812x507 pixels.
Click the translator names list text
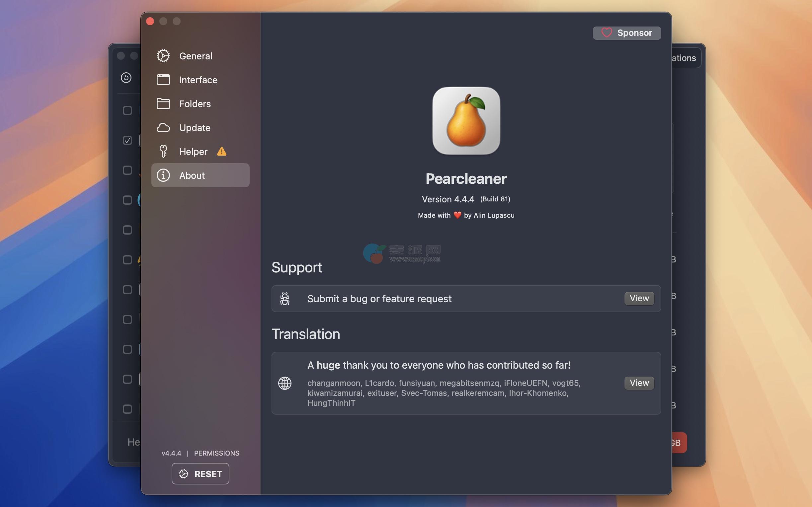[444, 393]
